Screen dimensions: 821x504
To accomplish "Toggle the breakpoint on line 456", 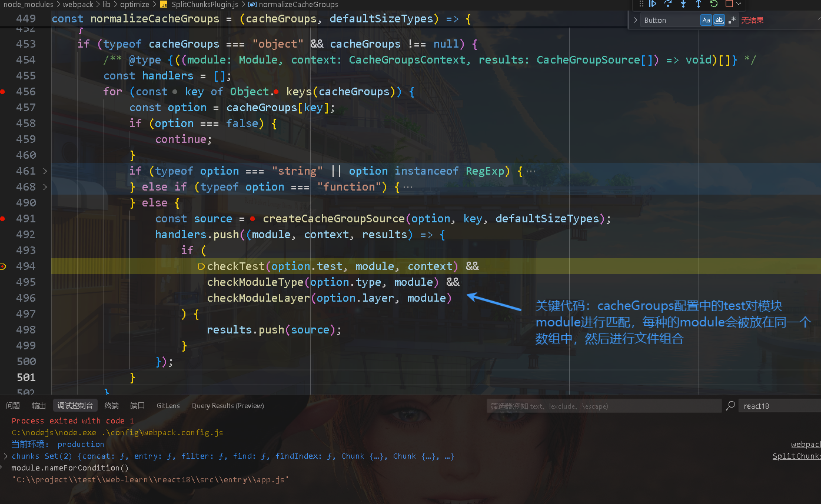I will tap(3, 92).
